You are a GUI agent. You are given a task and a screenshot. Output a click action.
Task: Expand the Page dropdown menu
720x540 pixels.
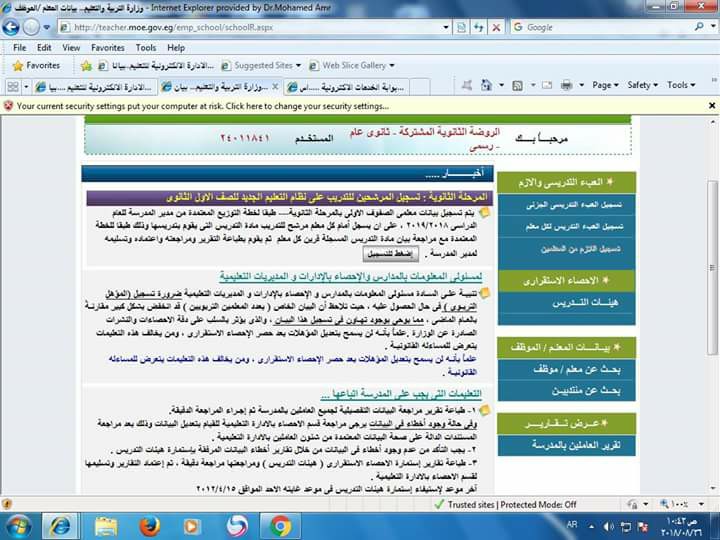[x=605, y=86]
